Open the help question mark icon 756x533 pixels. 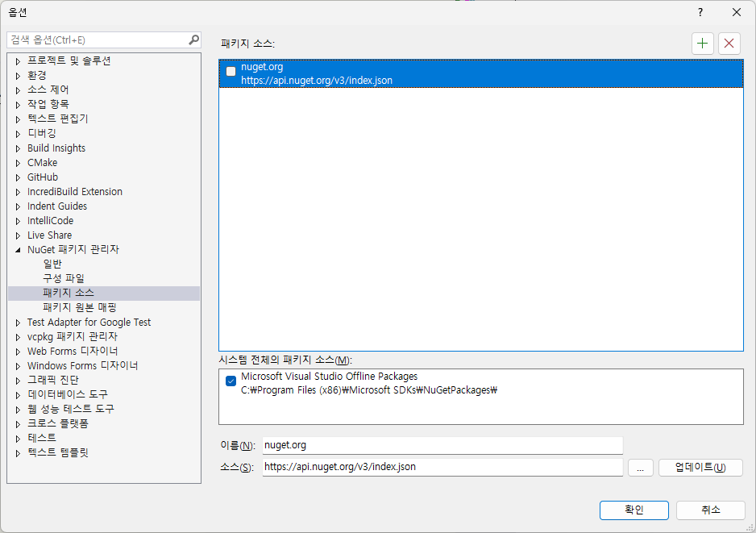pyautogui.click(x=700, y=12)
